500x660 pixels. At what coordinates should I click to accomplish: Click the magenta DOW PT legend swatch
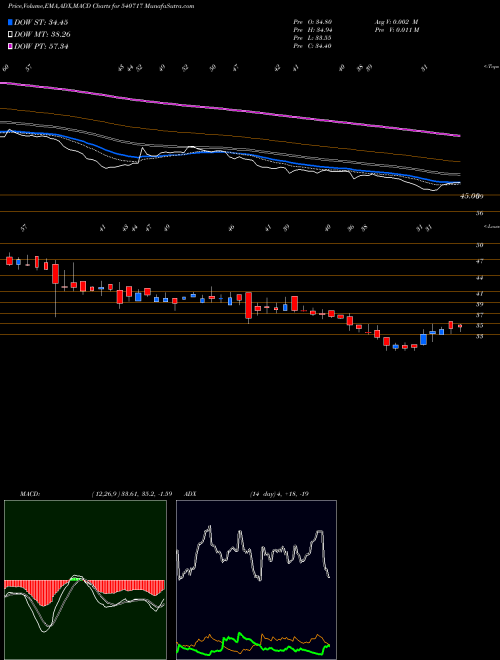(x=10, y=46)
